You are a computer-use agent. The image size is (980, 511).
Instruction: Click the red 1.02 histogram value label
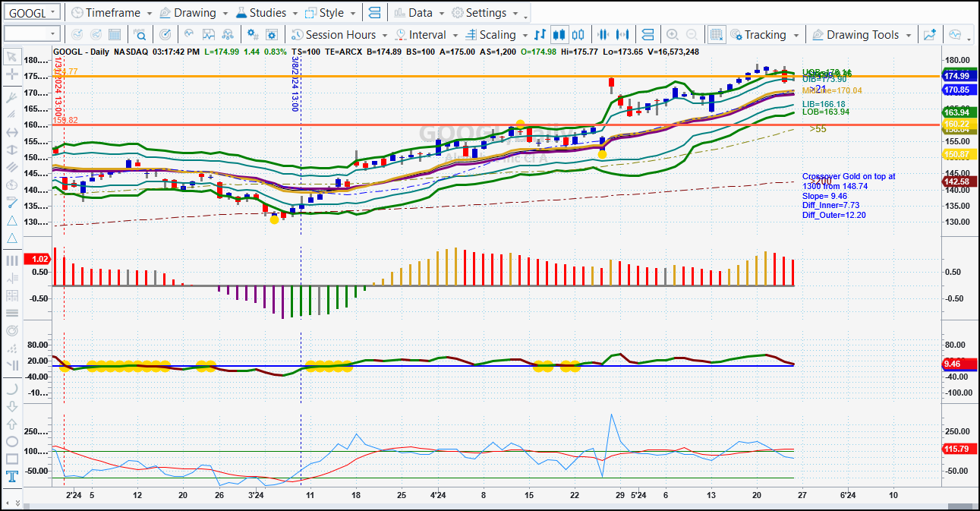click(x=36, y=259)
